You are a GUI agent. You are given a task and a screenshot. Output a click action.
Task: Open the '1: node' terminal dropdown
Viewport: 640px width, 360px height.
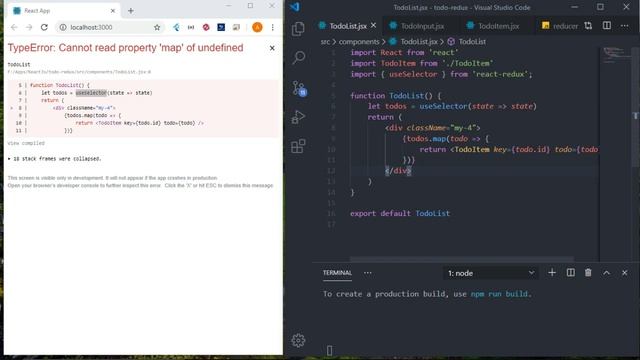click(x=491, y=273)
